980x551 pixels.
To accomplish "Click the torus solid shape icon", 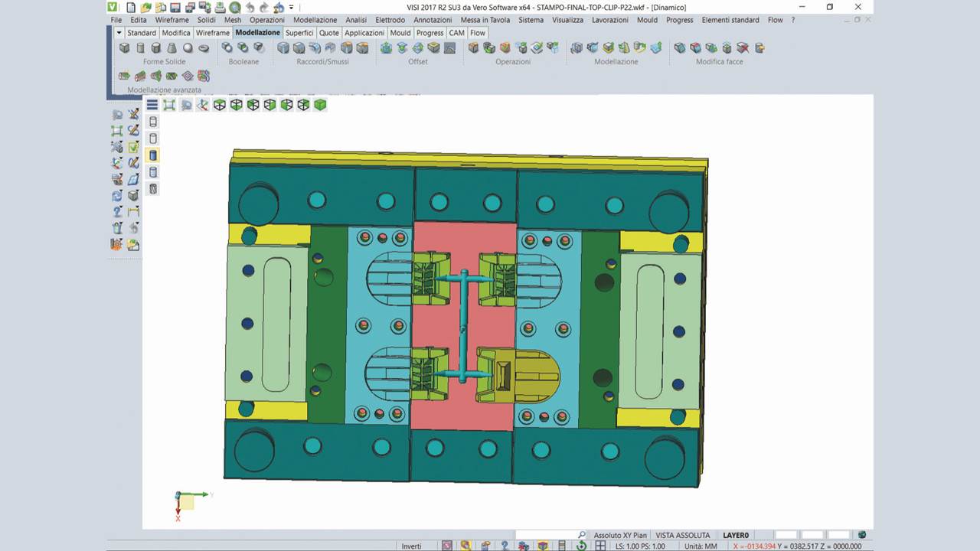I will pyautogui.click(x=204, y=48).
